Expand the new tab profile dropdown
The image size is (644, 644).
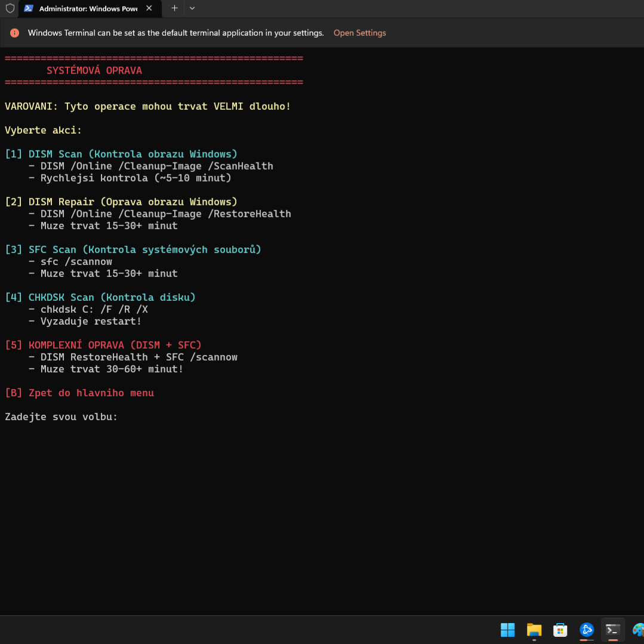pyautogui.click(x=192, y=8)
